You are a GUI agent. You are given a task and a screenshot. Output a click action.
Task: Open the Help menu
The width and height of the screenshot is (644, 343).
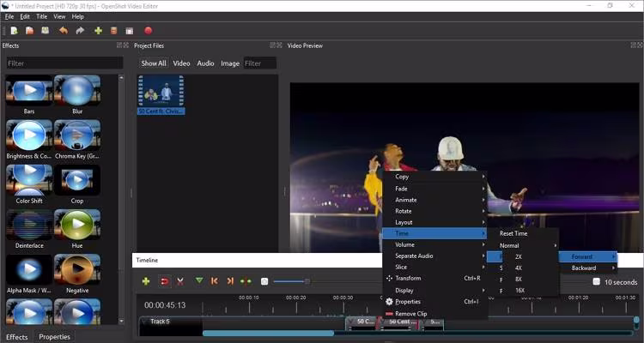pyautogui.click(x=77, y=16)
